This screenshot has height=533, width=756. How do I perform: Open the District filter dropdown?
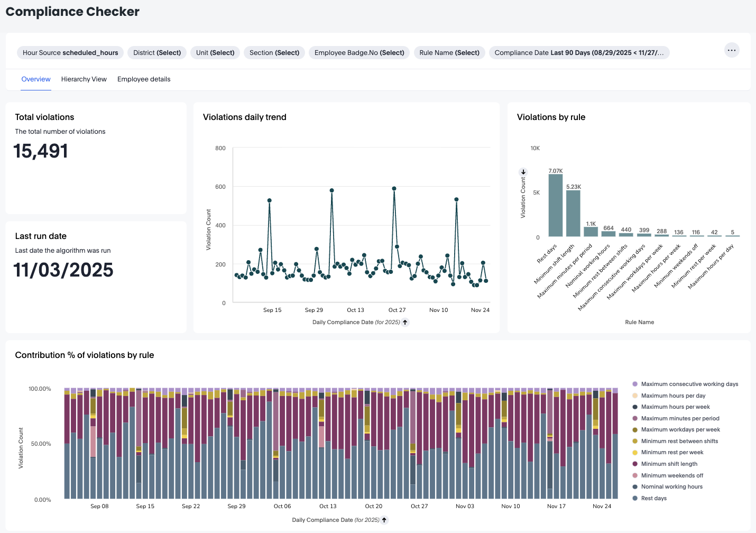pyautogui.click(x=157, y=53)
